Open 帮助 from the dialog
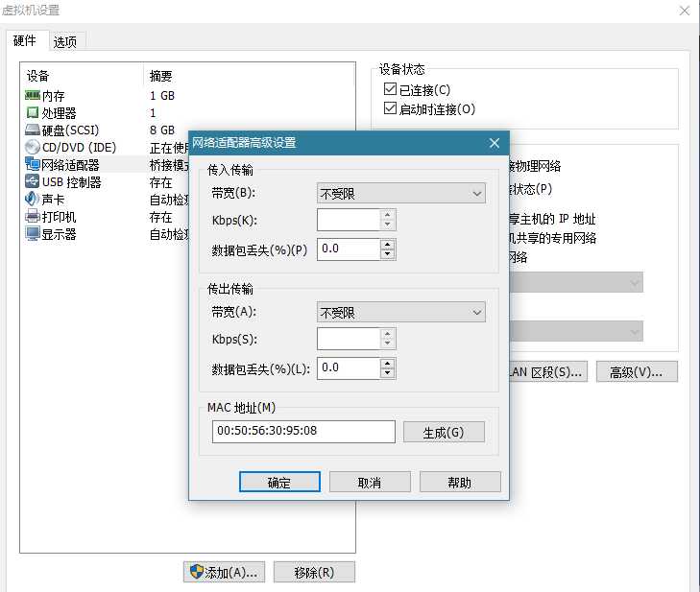This screenshot has height=592, width=700. click(x=460, y=482)
